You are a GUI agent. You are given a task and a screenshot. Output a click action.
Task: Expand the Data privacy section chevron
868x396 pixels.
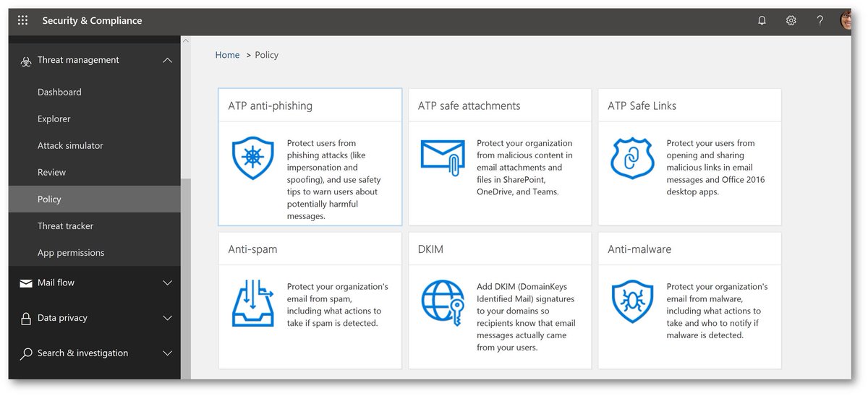coord(167,318)
